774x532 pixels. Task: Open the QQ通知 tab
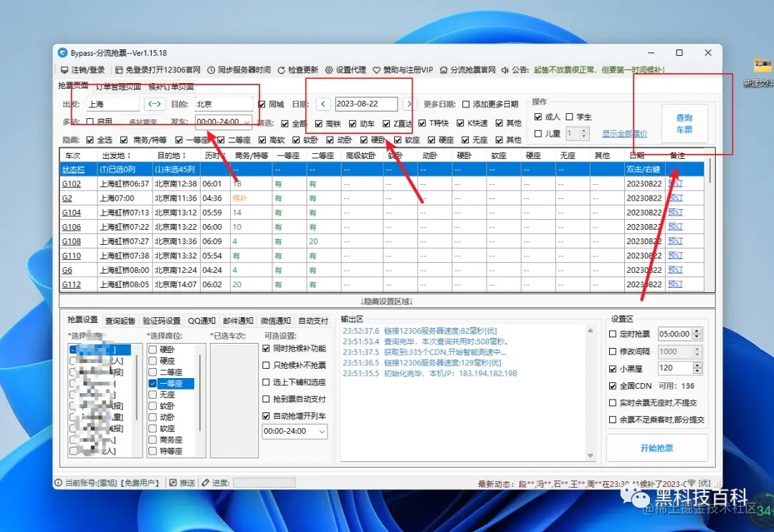click(201, 321)
